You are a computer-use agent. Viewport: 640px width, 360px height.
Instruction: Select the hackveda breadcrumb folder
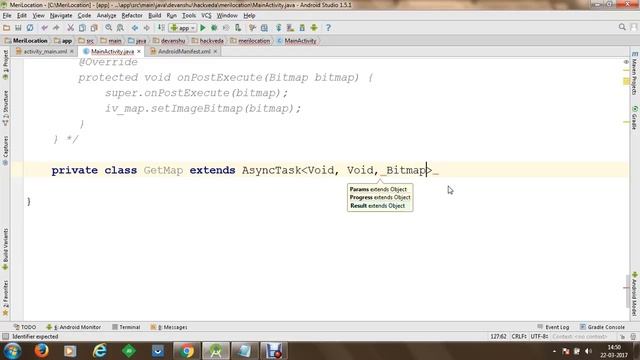[x=208, y=41]
